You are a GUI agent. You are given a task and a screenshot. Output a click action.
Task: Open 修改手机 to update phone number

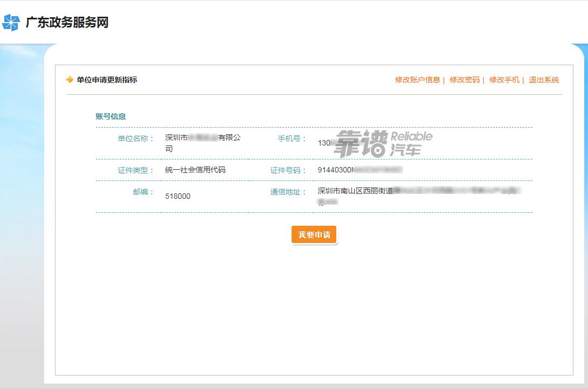click(x=504, y=79)
